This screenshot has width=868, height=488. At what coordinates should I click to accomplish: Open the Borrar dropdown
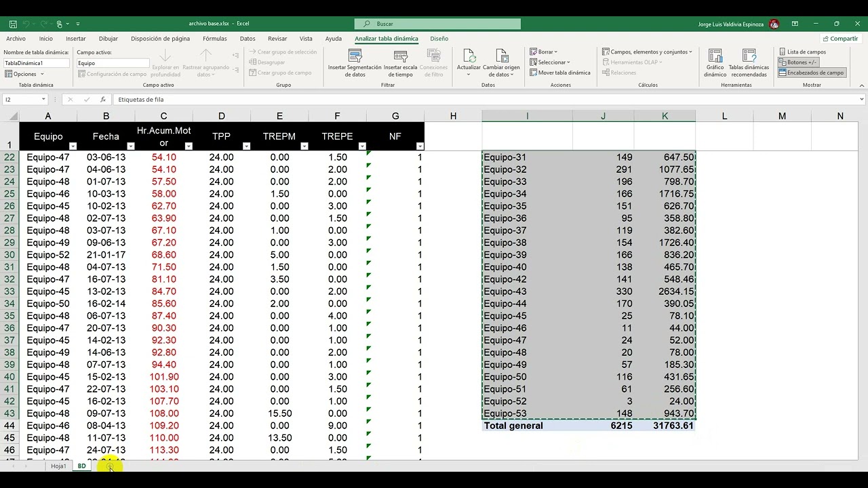[543, 52]
